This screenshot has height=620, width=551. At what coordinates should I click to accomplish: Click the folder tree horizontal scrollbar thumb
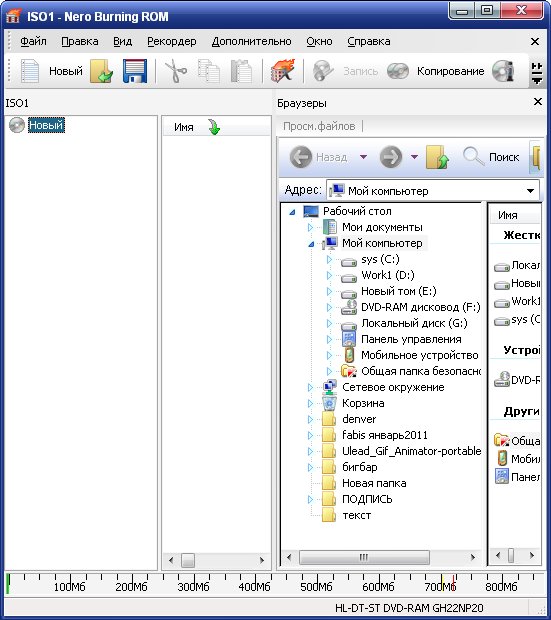[x=364, y=558]
